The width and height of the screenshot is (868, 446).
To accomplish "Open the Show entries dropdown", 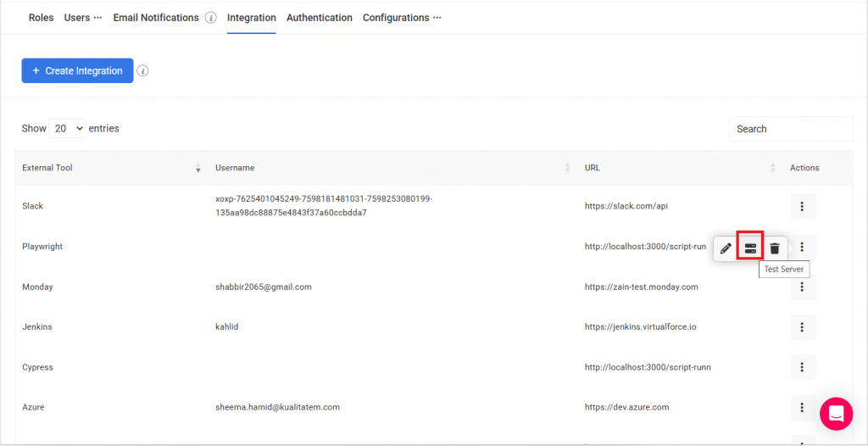I will pos(67,129).
